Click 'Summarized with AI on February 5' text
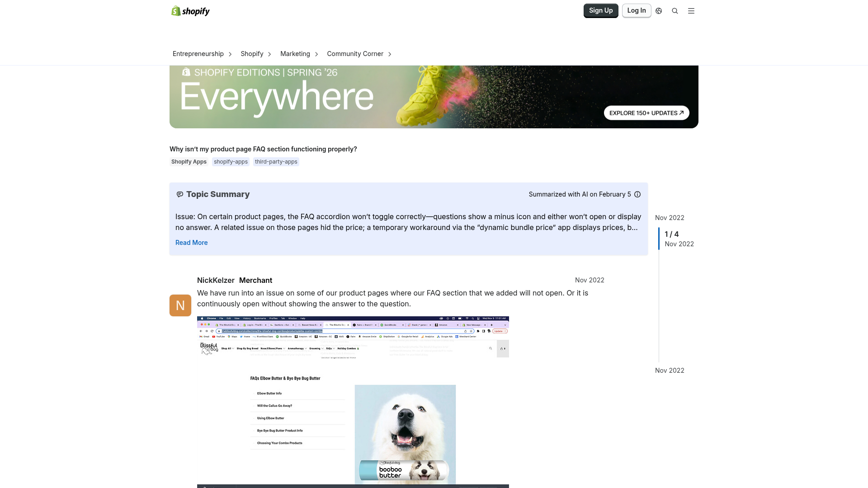The height and width of the screenshot is (488, 868). pos(580,194)
